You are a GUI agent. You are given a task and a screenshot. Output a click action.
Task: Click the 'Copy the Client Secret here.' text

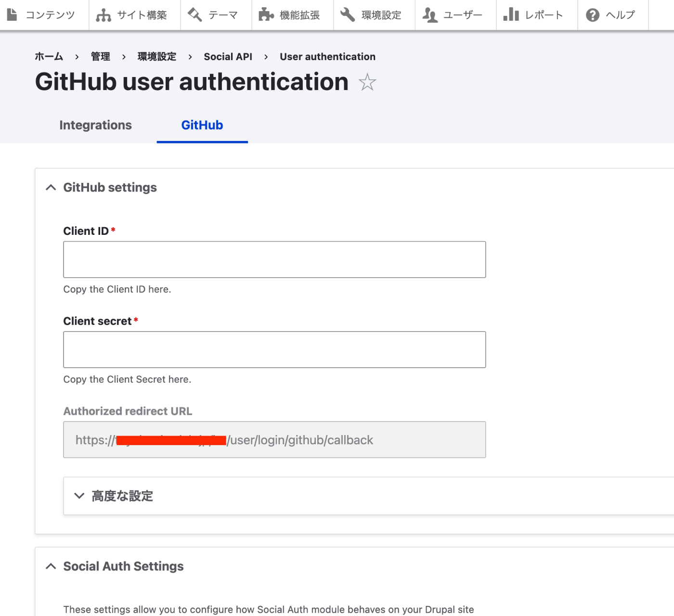[127, 379]
